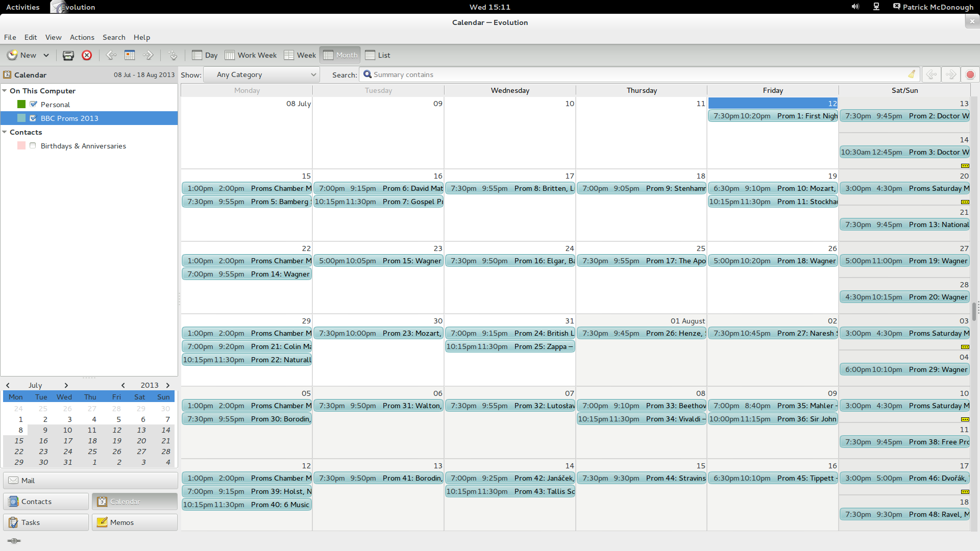
Task: Click the go-to-date icon in toolbar
Action: [173, 55]
